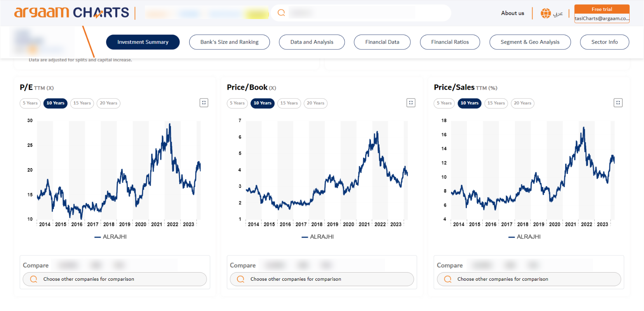Switch to Segment & Geo Analysis
This screenshot has height=311, width=644.
(530, 42)
